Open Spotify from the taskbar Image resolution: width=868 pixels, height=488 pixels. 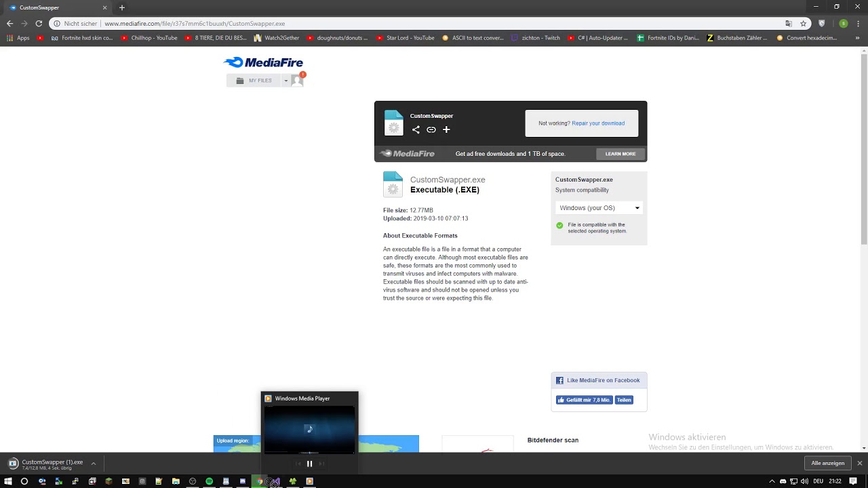[x=209, y=481]
